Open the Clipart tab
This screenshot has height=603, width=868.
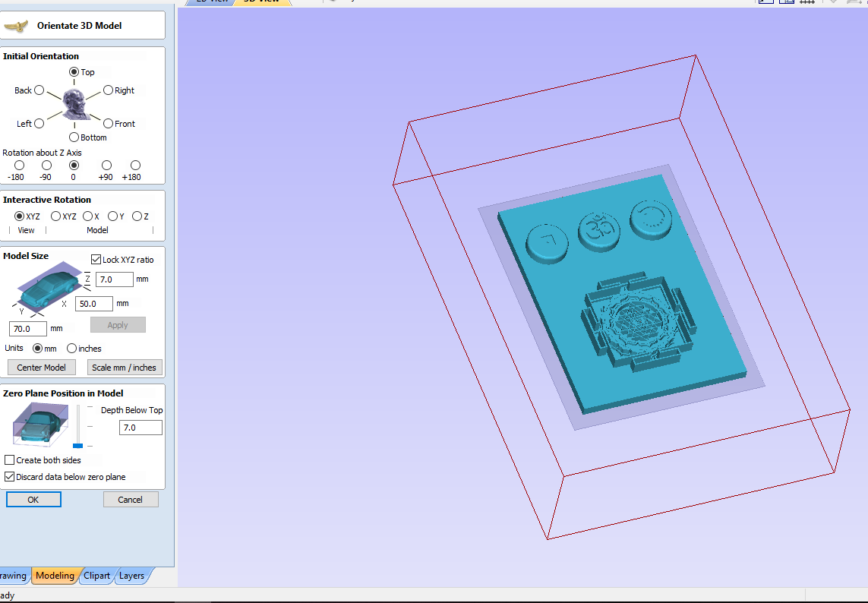96,576
